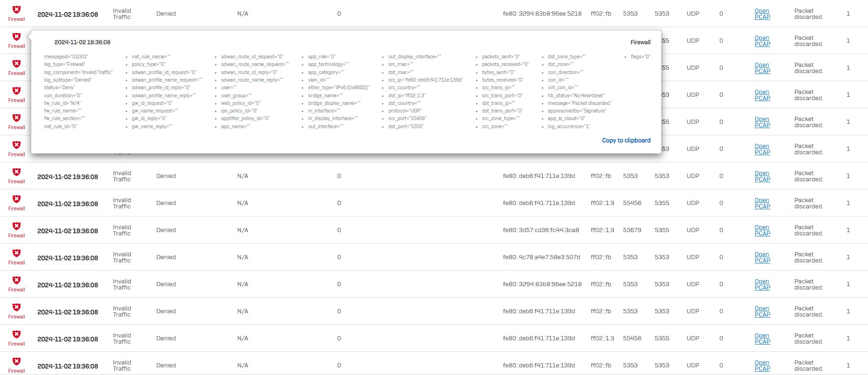The width and height of the screenshot is (868, 375).
Task: Click the Firewall label in the popup header
Action: point(640,42)
